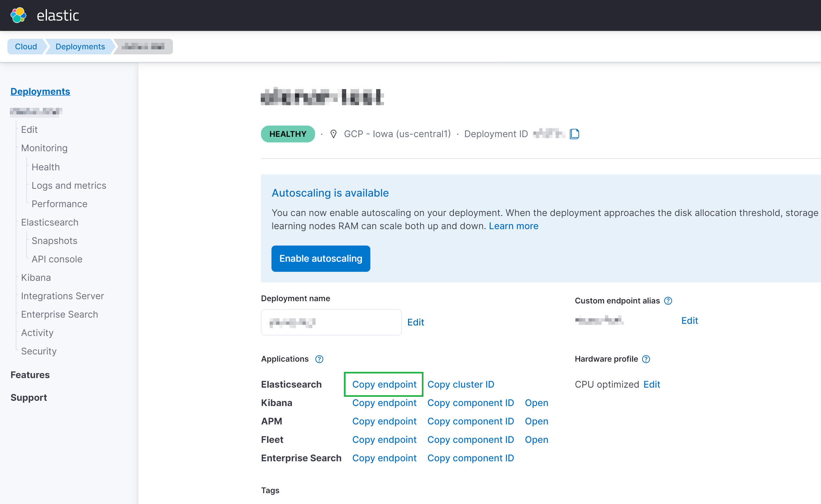Open help icon next to Custom endpoint alias

pyautogui.click(x=668, y=301)
